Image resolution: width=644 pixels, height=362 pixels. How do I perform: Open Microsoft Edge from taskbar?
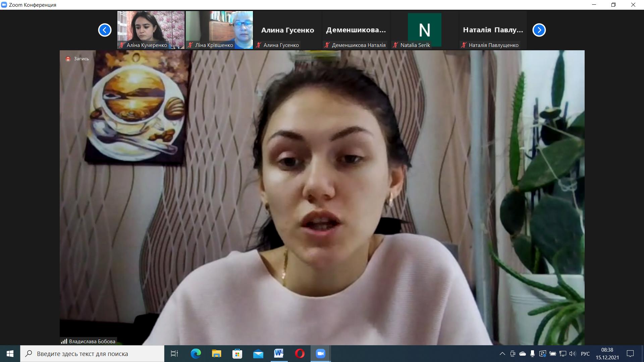(196, 354)
